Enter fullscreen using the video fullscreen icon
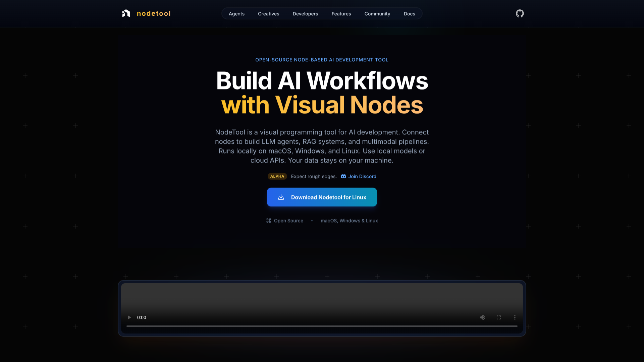The image size is (644, 362). [499, 317]
